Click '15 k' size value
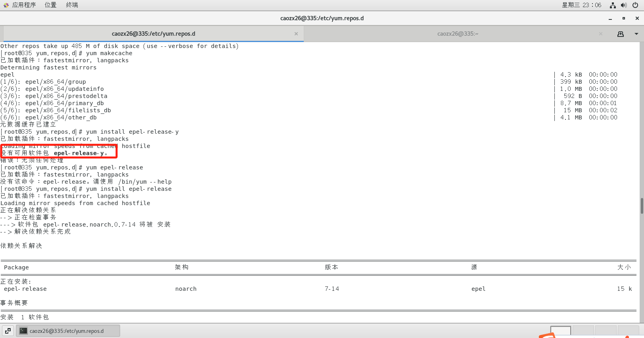Screen dimensions: 644x338 click(x=625, y=289)
